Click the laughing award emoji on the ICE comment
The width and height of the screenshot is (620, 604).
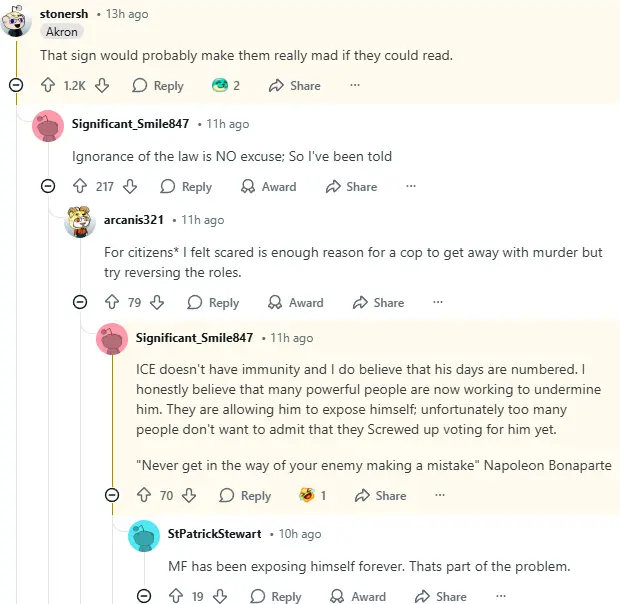(x=307, y=496)
